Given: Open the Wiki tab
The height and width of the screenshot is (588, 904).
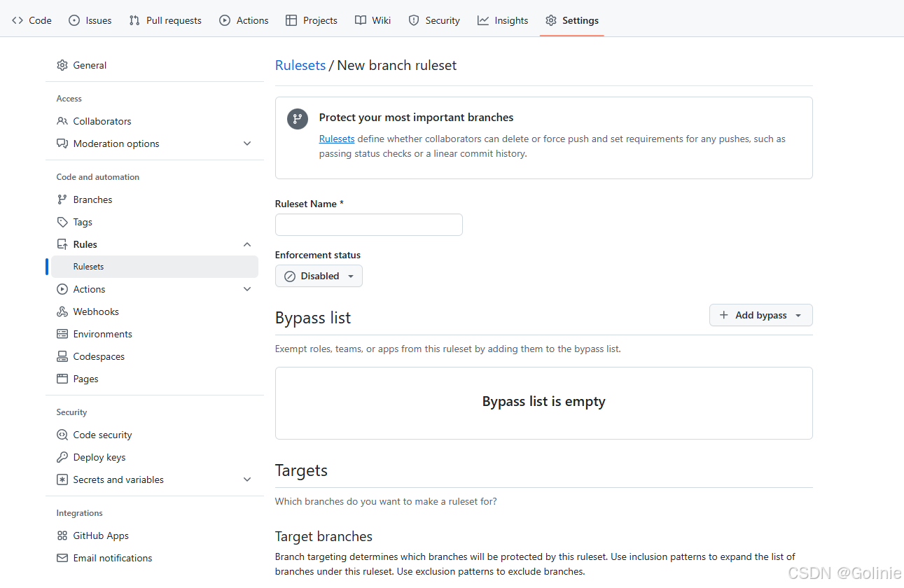Looking at the screenshot, I should pyautogui.click(x=373, y=20).
